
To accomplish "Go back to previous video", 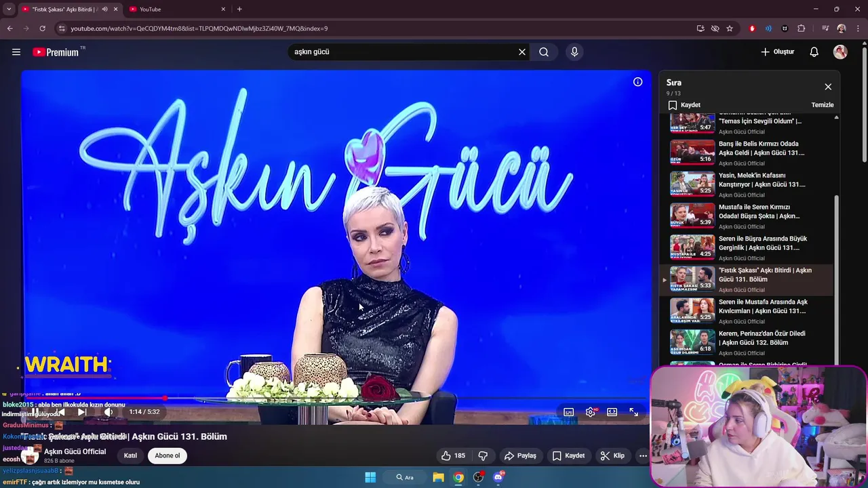I will [x=60, y=411].
